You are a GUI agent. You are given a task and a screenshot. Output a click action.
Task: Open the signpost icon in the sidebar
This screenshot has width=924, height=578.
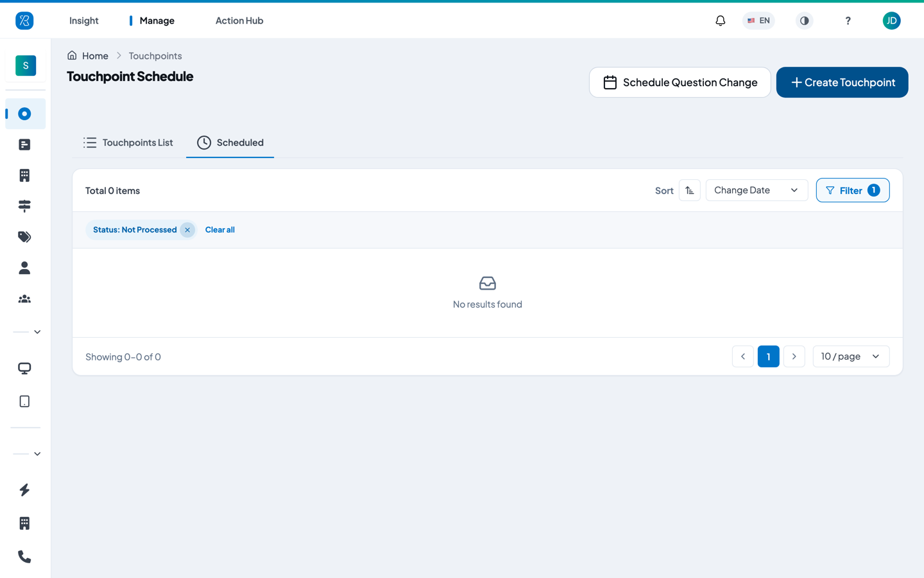(24, 206)
